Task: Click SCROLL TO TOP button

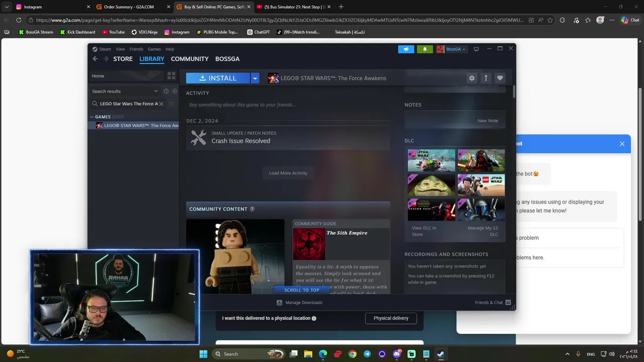Action: click(x=301, y=290)
